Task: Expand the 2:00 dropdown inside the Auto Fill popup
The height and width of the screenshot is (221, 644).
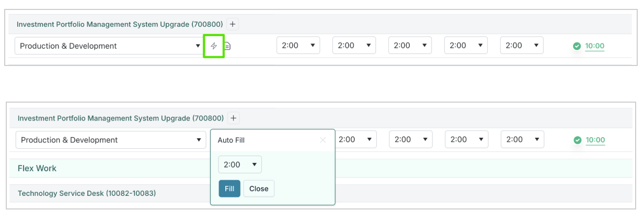Action: (x=240, y=164)
